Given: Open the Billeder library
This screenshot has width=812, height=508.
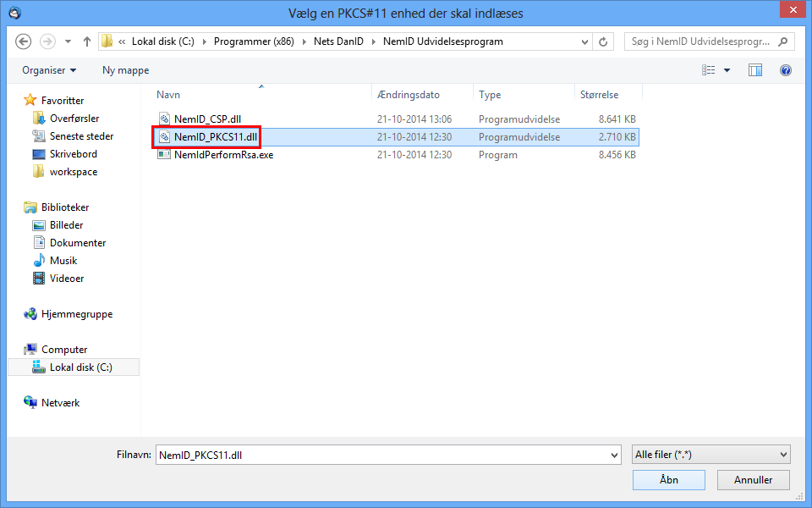Looking at the screenshot, I should point(66,225).
